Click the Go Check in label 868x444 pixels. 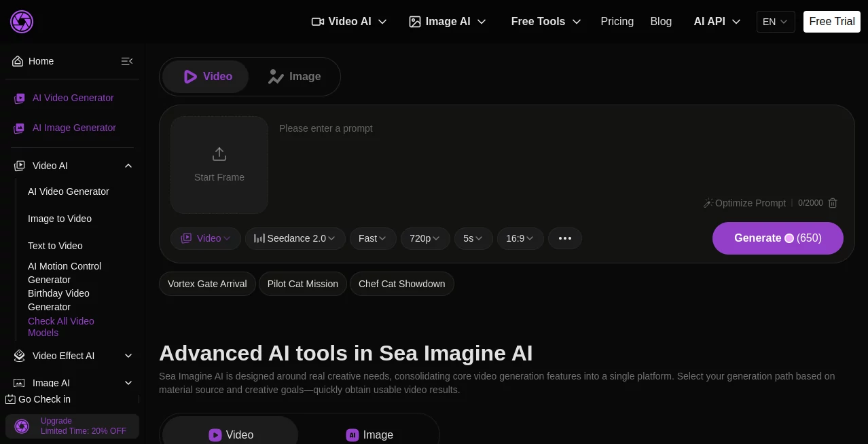click(x=44, y=399)
